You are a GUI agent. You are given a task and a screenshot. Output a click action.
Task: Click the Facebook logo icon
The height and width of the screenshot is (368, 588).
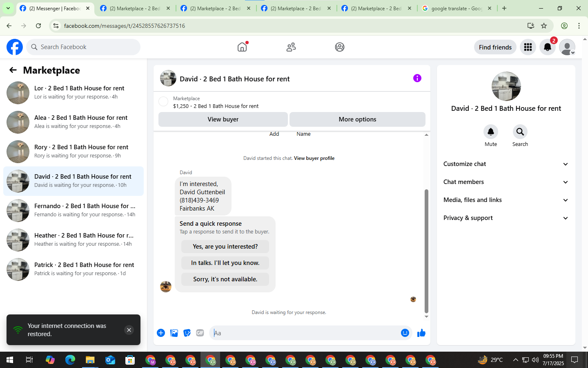click(15, 47)
